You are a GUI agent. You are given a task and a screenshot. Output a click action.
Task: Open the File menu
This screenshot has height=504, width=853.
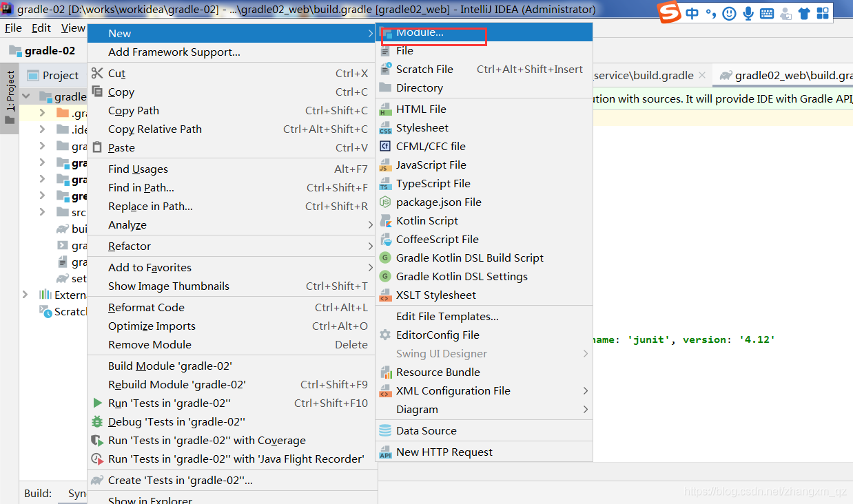click(x=13, y=28)
